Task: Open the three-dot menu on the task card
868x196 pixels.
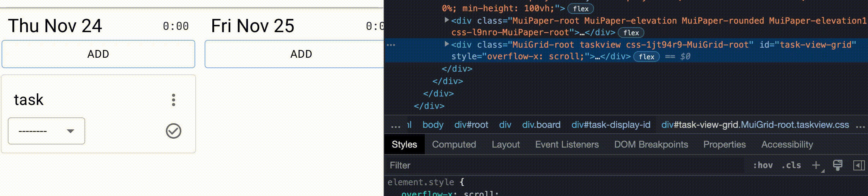Action: pos(174,100)
